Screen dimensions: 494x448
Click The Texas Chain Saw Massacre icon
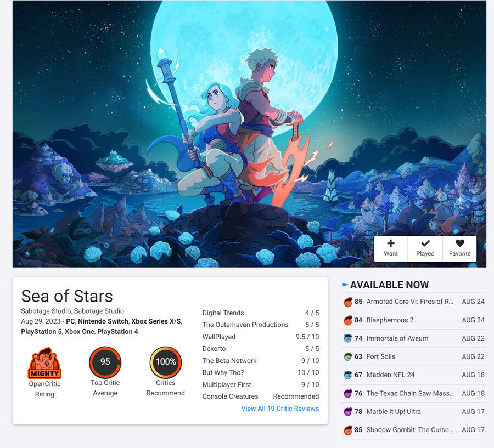348,394
